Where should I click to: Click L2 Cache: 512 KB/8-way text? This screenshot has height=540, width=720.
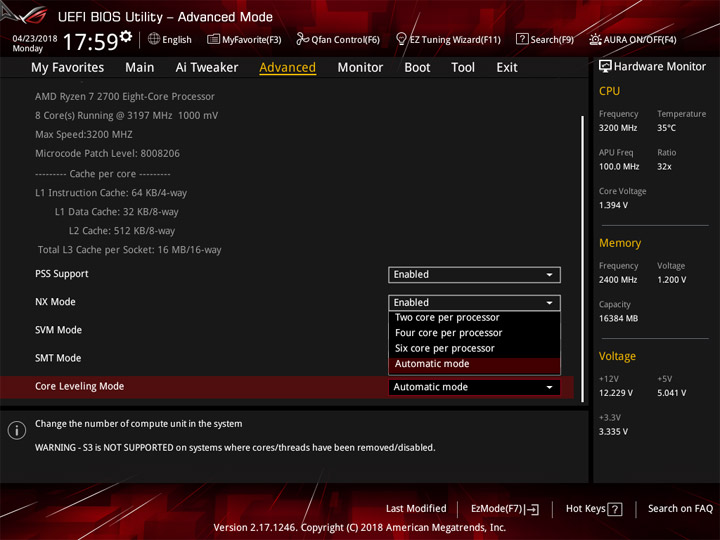coord(122,231)
